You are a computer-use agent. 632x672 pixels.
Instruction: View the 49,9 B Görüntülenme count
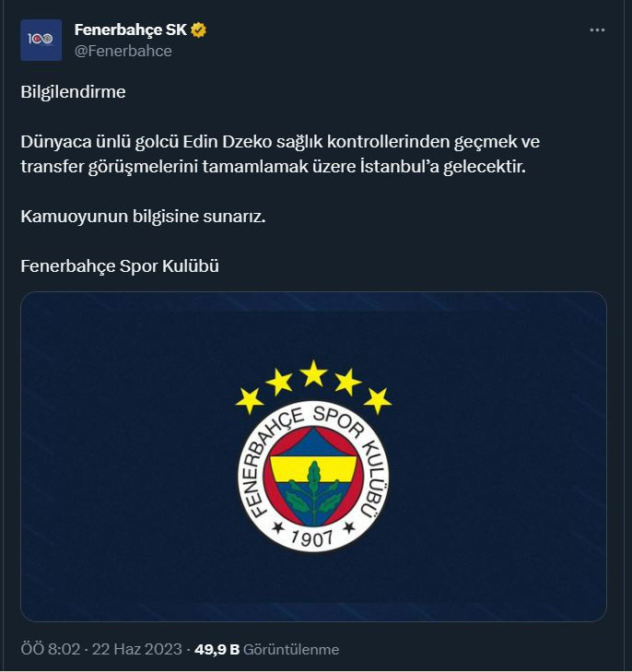click(266, 650)
